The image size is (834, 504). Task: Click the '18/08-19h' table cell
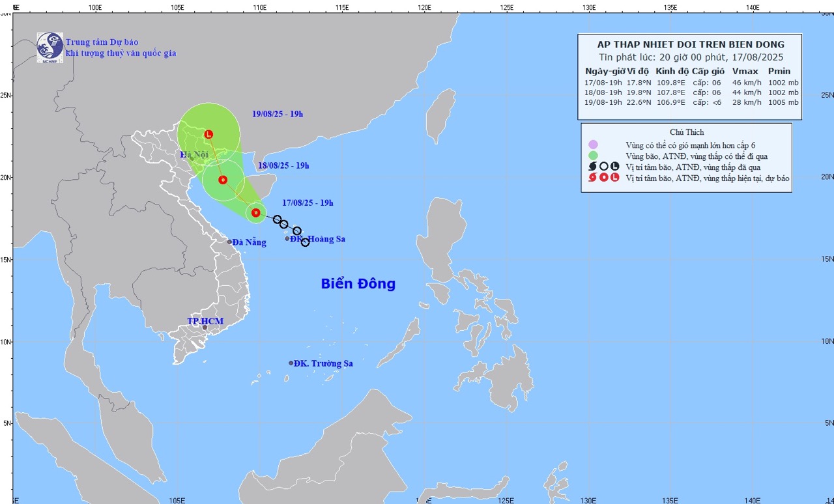tap(603, 92)
